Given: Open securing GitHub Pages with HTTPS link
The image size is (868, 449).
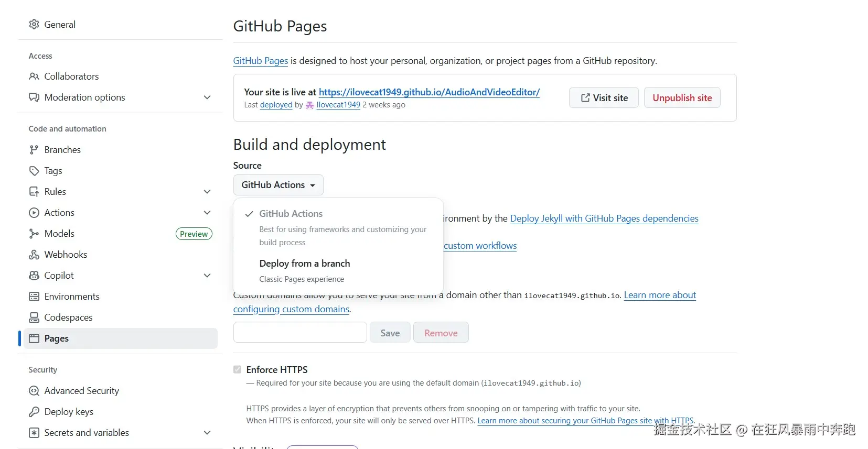Looking at the screenshot, I should (x=585, y=421).
